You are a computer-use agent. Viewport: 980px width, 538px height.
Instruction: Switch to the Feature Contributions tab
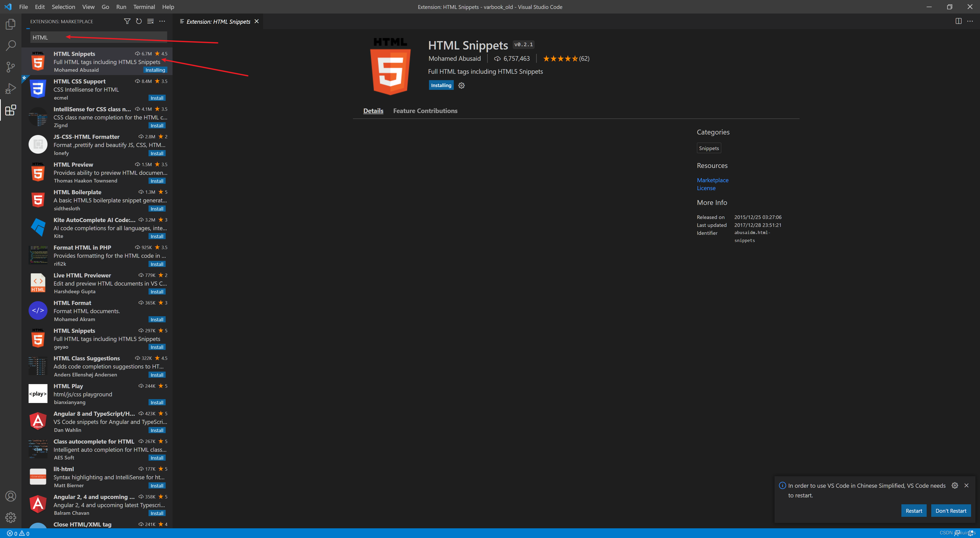425,111
